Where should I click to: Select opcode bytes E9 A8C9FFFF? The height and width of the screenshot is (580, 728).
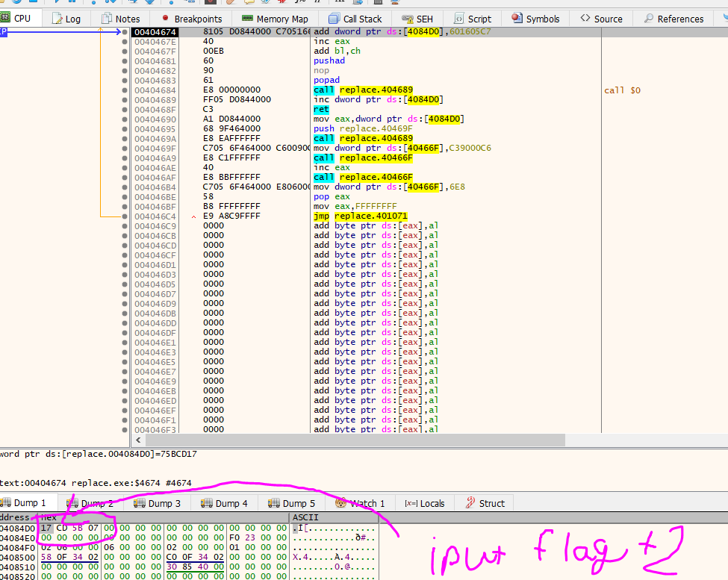pyautogui.click(x=231, y=216)
